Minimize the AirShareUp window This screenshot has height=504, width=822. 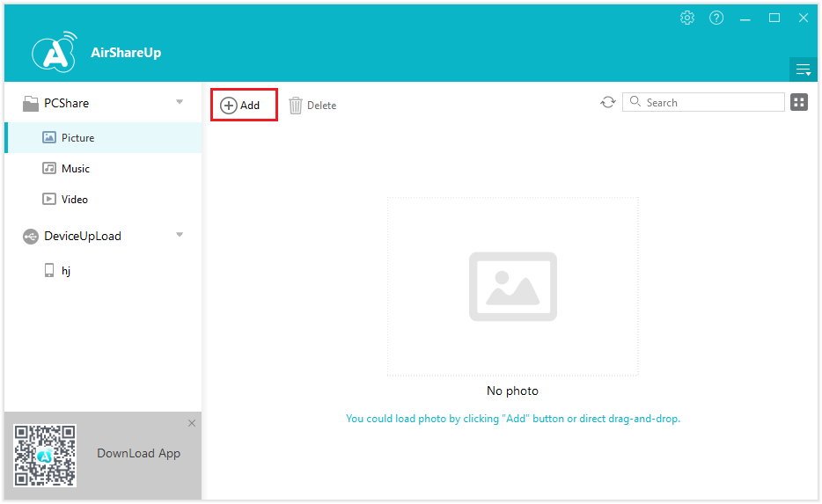[x=745, y=18]
